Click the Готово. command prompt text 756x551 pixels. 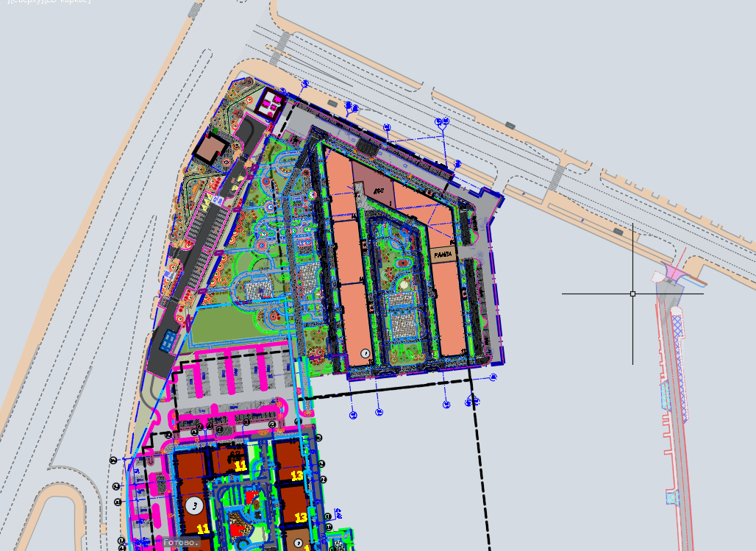click(182, 542)
